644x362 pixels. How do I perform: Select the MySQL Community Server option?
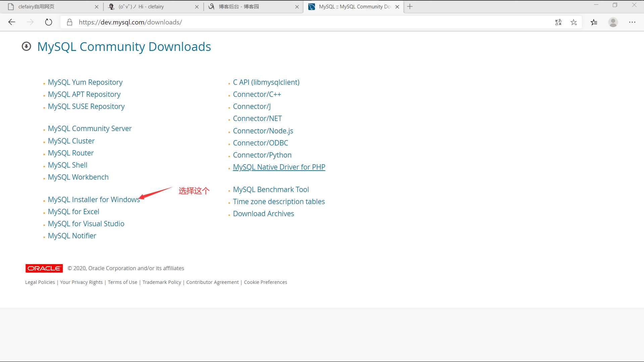90,128
